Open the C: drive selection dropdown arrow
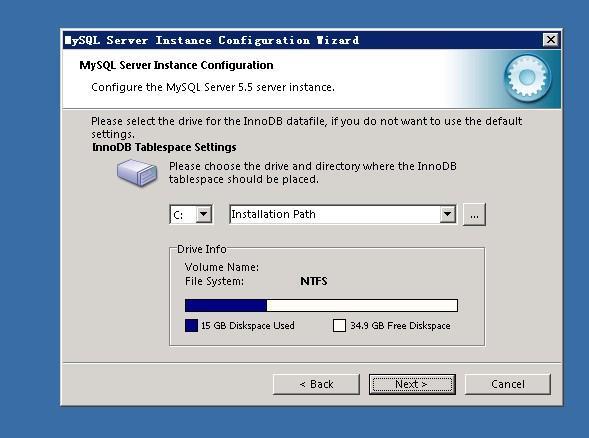 coord(204,214)
